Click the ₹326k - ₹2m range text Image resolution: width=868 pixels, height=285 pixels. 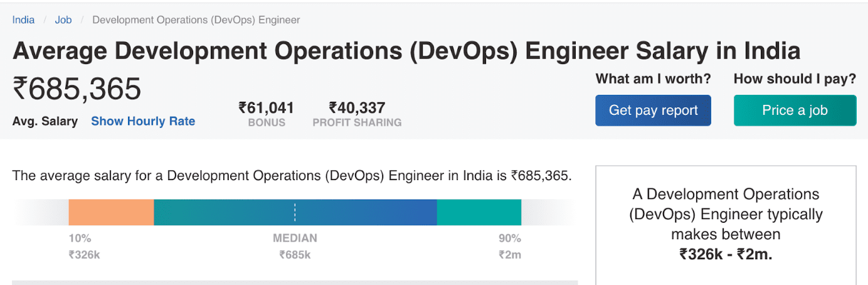[726, 254]
